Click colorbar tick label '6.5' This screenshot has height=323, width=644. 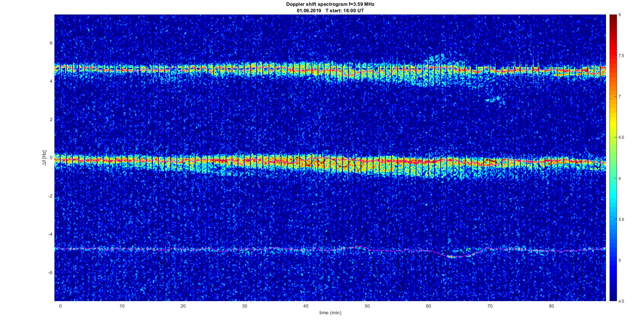(x=621, y=138)
